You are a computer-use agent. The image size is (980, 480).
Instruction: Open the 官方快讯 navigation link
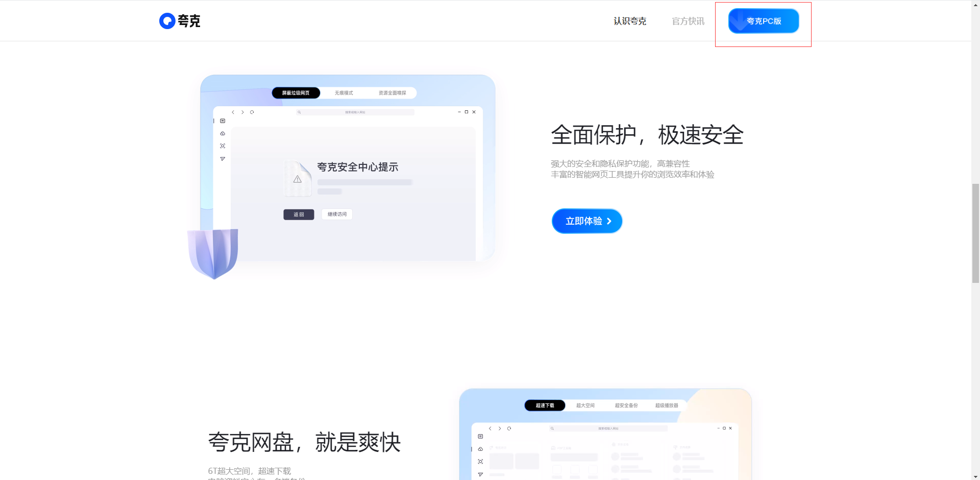click(x=688, y=21)
